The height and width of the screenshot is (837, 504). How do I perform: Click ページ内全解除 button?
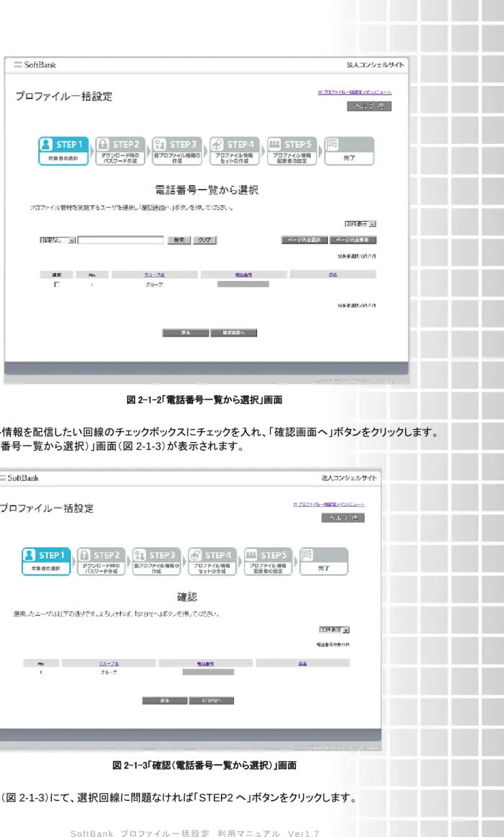(353, 240)
